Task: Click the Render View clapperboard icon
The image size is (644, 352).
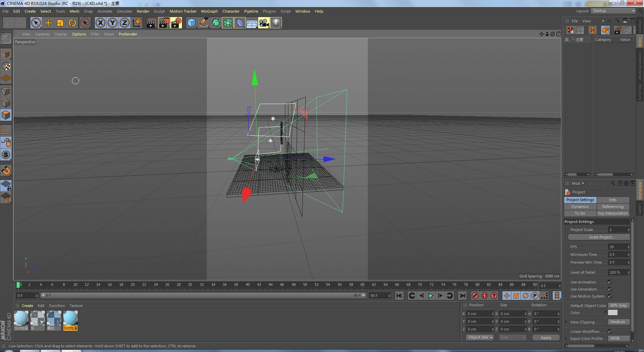Action: tap(151, 23)
